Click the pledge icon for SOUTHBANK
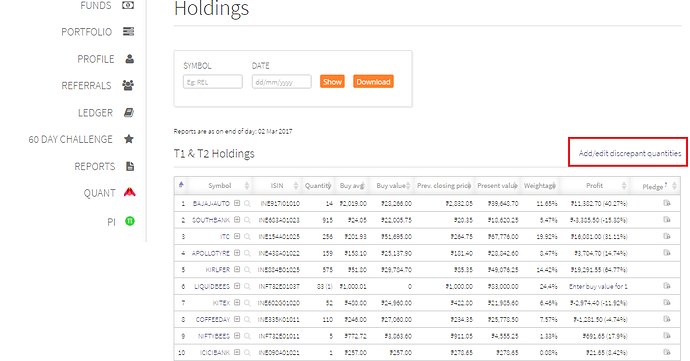 tap(667, 220)
